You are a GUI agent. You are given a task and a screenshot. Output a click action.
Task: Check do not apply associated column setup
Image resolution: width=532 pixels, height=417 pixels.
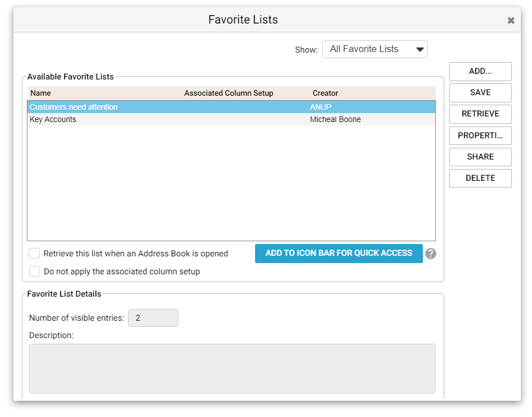(34, 271)
